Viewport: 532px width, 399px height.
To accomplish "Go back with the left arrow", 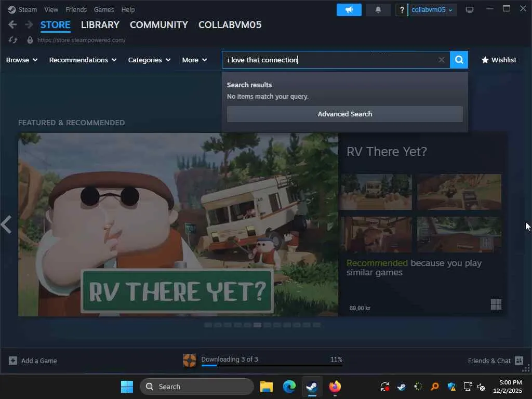I will point(12,24).
